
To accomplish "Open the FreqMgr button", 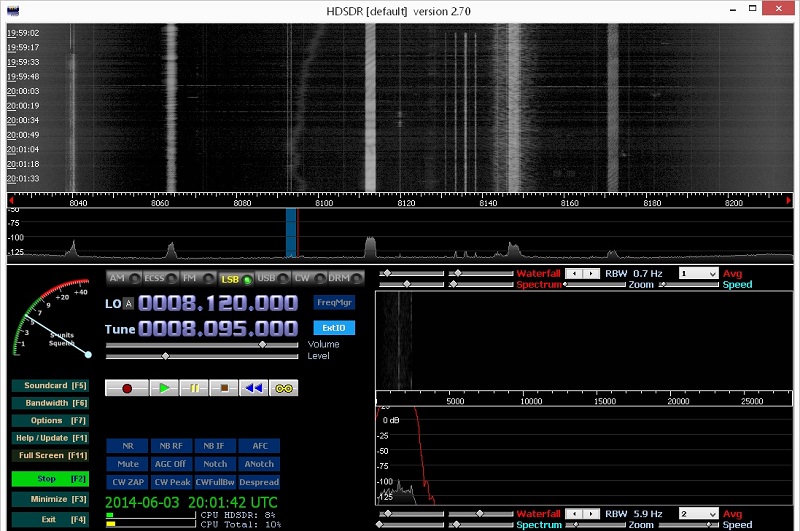I will (x=333, y=301).
